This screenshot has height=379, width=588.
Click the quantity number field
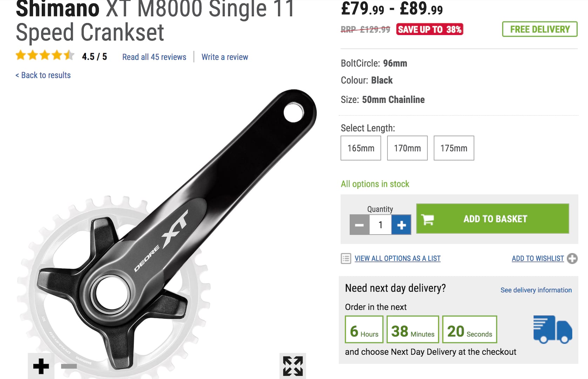click(380, 225)
